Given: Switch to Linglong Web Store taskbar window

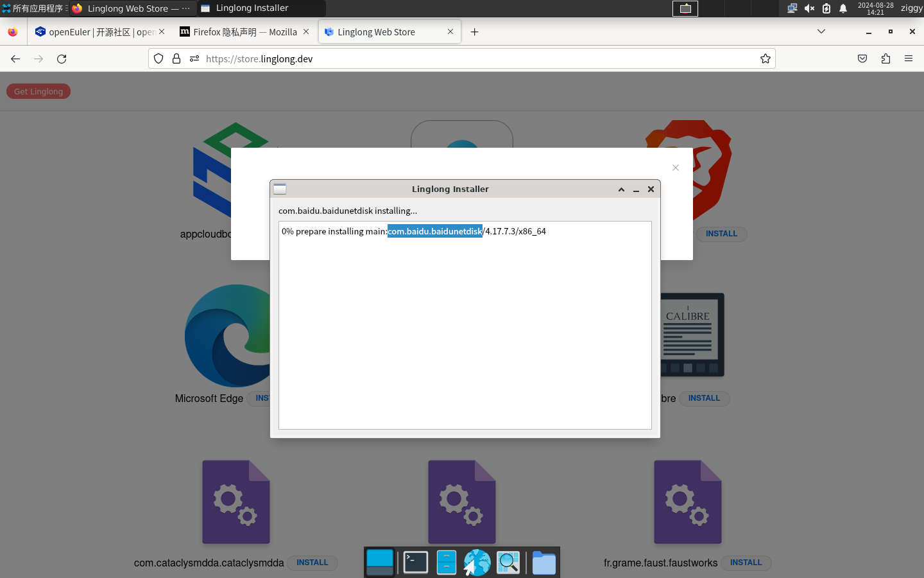Looking at the screenshot, I should tap(133, 8).
